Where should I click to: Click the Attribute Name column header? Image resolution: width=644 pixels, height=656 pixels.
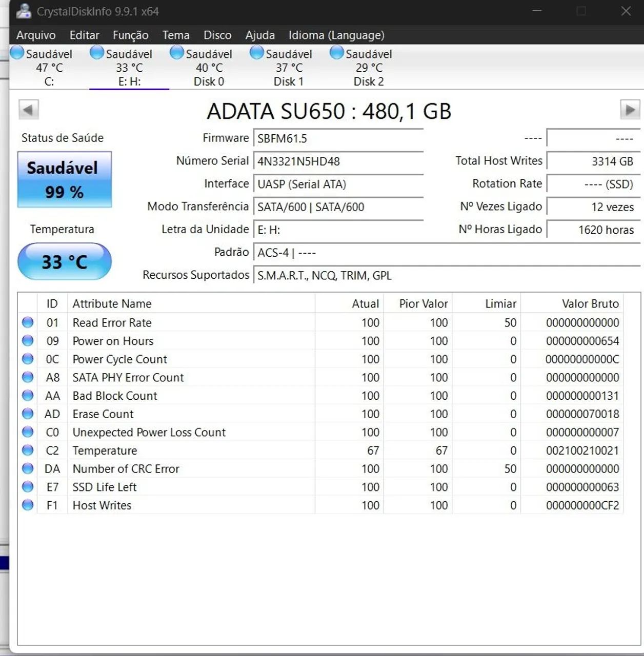(x=191, y=303)
